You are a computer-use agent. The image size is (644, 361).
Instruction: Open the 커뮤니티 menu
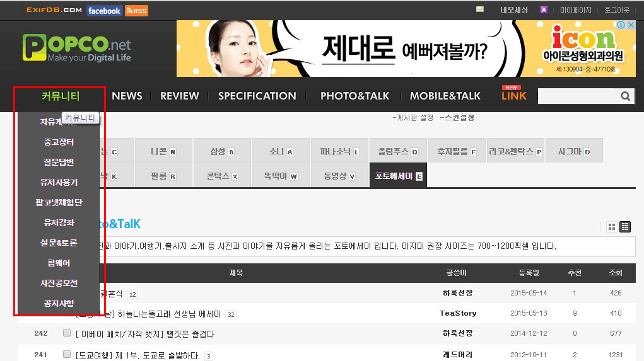[x=61, y=96]
